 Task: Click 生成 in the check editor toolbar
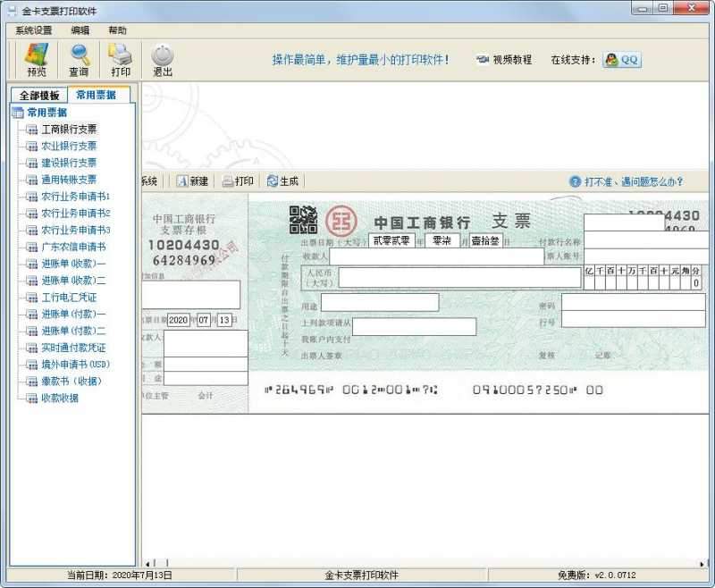[282, 181]
